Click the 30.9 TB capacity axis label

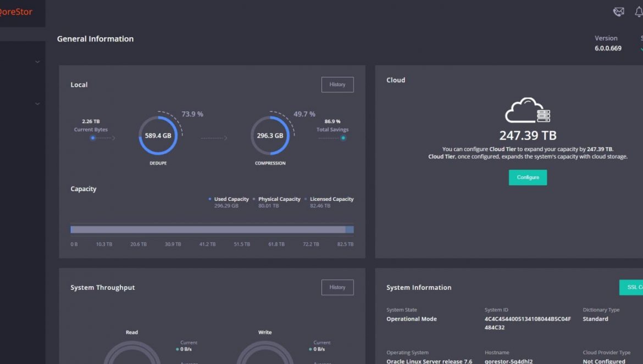click(x=173, y=244)
